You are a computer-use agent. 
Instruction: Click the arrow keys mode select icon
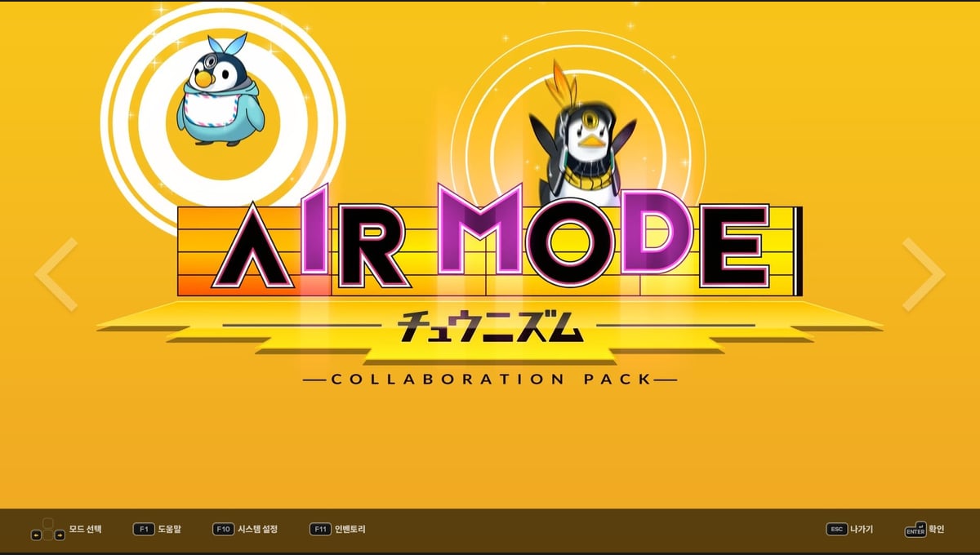click(48, 530)
